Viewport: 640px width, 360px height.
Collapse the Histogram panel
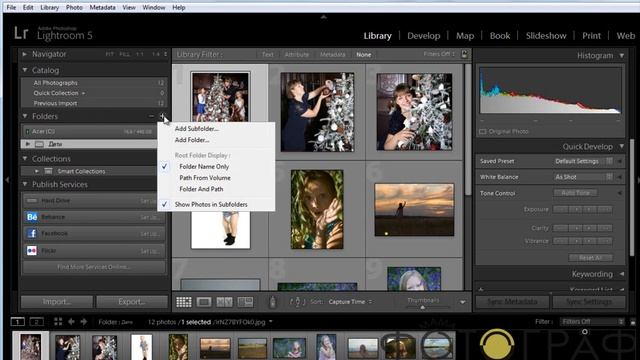(x=622, y=55)
